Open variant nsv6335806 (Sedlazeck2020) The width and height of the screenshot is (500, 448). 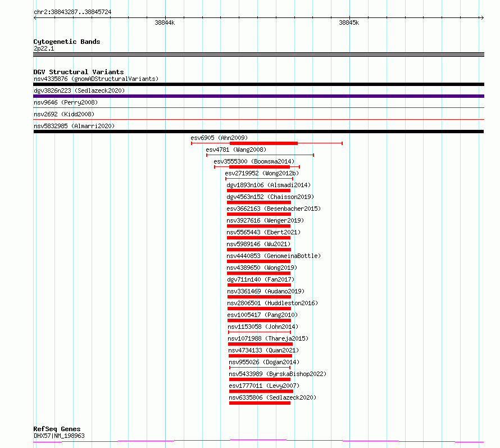[x=272, y=397]
